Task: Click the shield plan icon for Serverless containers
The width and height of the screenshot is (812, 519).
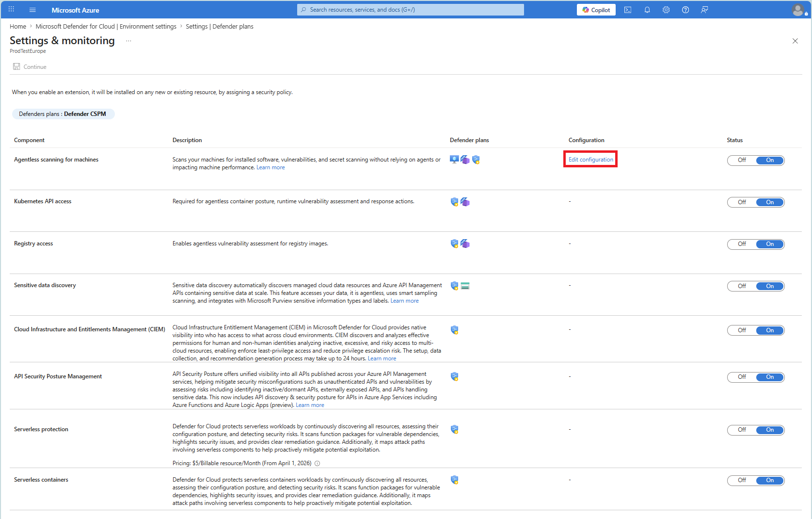Action: pyautogui.click(x=454, y=480)
